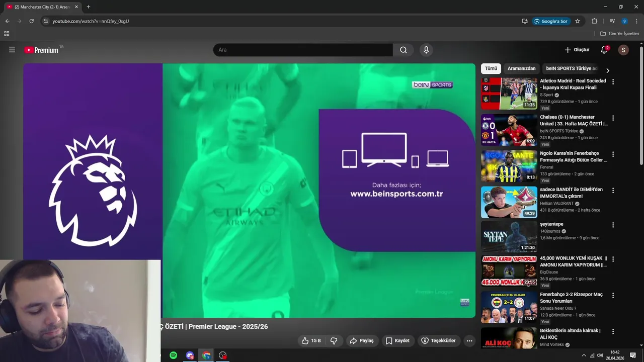Click the search magnifier button
Screen dimensions: 644x362
(404, 50)
